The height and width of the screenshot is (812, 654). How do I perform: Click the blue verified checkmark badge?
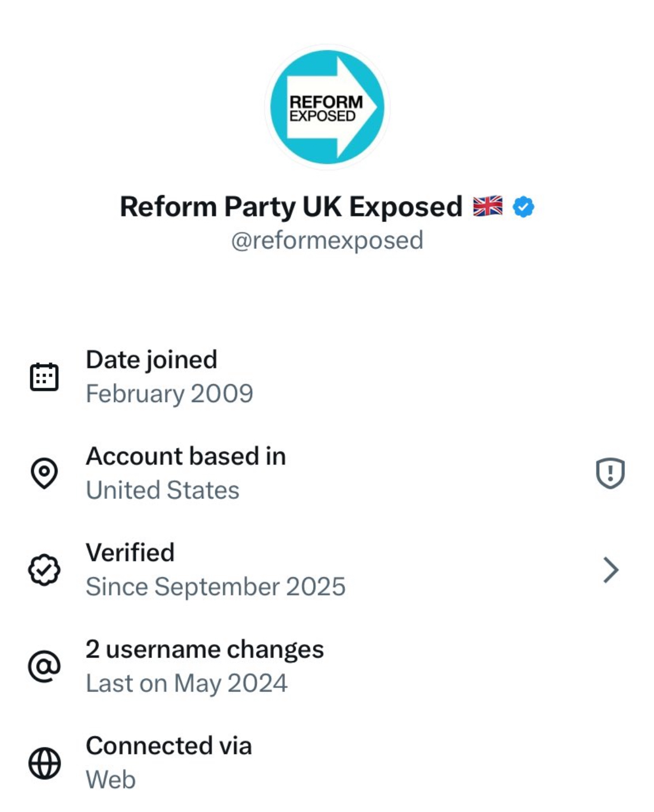(523, 207)
